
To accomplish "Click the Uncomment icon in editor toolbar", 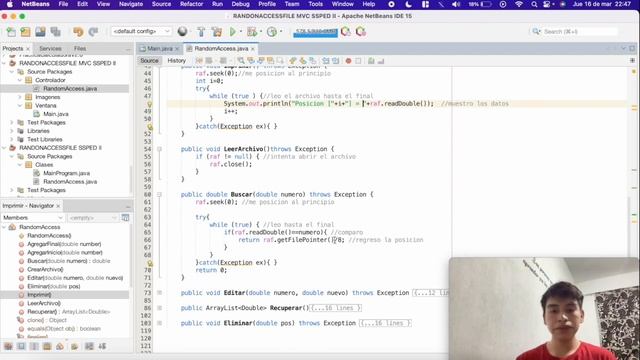I will [381, 61].
